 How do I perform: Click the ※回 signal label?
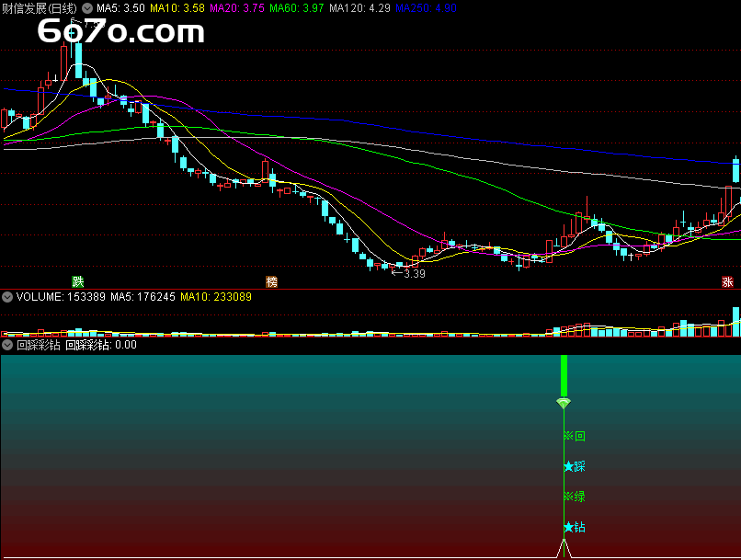coord(575,436)
